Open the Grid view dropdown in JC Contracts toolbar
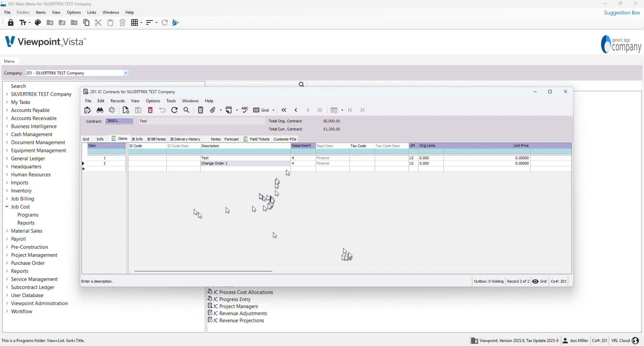644x346 pixels. (273, 110)
